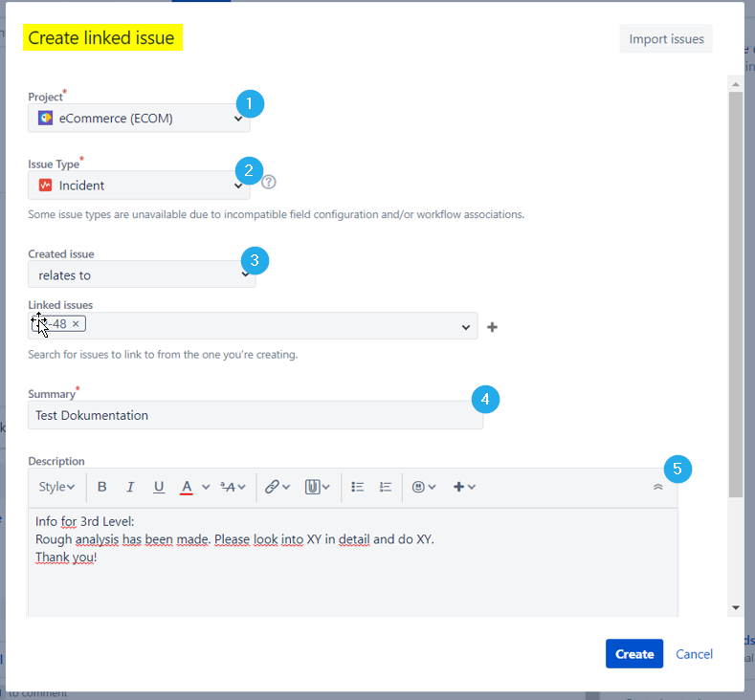Click the text color A icon
The height and width of the screenshot is (700, 755).
point(188,487)
